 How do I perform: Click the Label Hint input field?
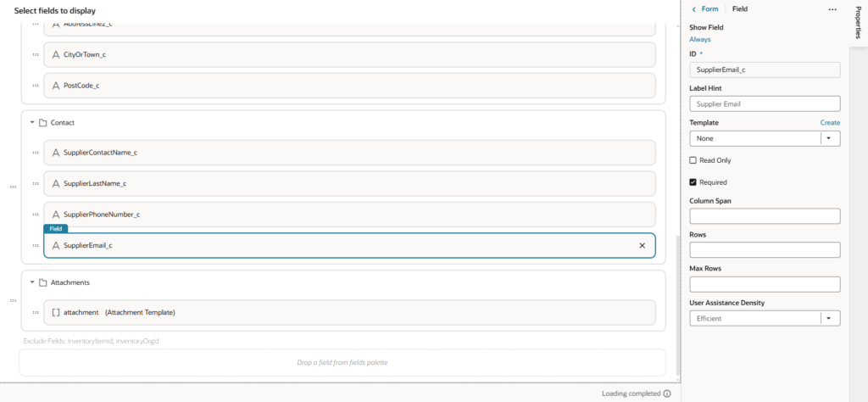(x=765, y=103)
